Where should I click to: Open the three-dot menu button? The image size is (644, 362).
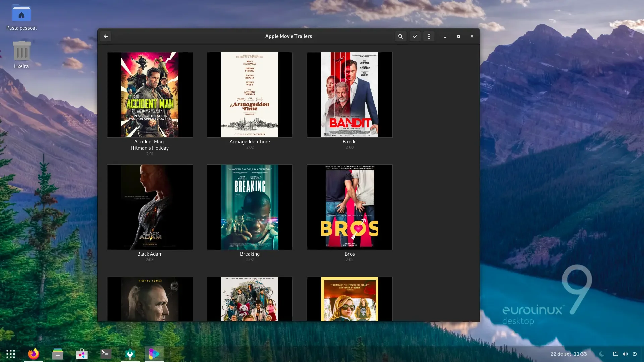[x=429, y=36]
